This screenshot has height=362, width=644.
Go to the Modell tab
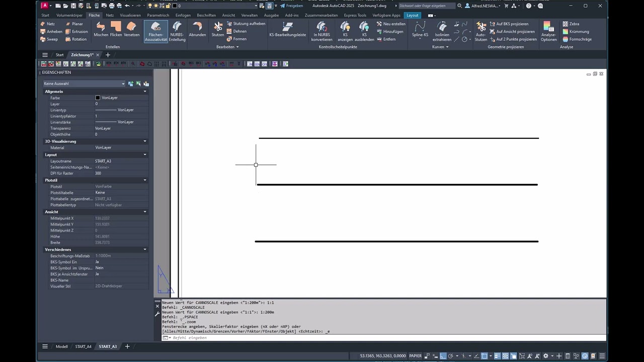coord(61,346)
